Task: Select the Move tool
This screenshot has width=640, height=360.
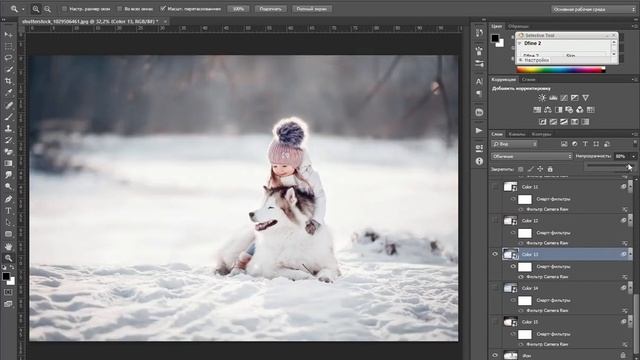Action: (x=8, y=35)
